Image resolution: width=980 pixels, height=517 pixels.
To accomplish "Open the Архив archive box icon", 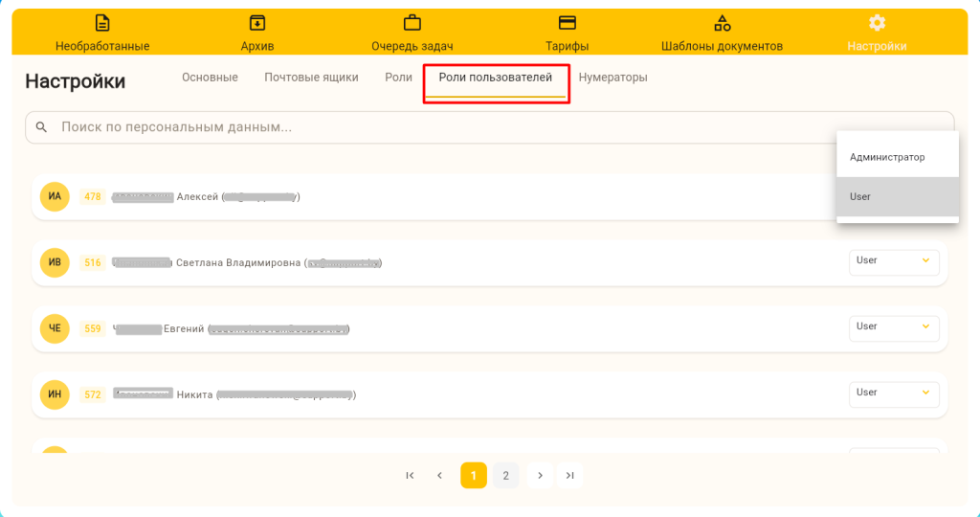I will tap(256, 23).
